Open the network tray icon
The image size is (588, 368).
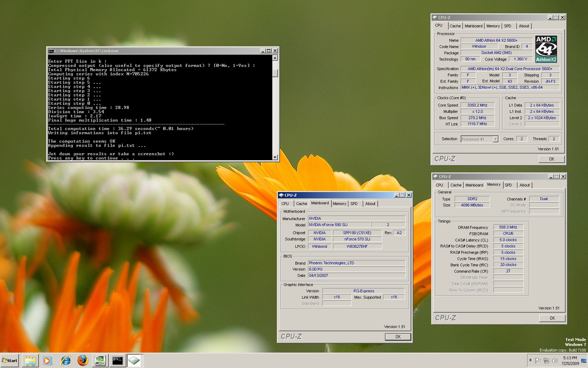coord(546,360)
